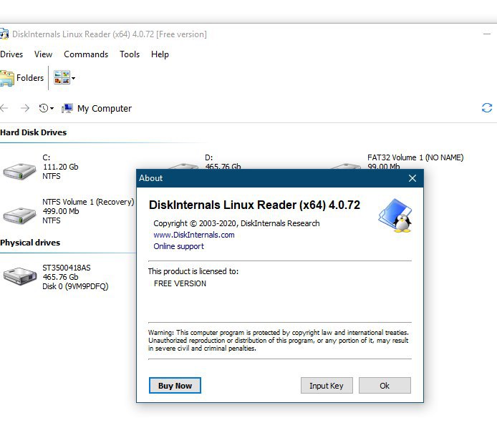This screenshot has width=497, height=448.
Task: Expand the history dropdown arrow
Action: click(x=52, y=109)
